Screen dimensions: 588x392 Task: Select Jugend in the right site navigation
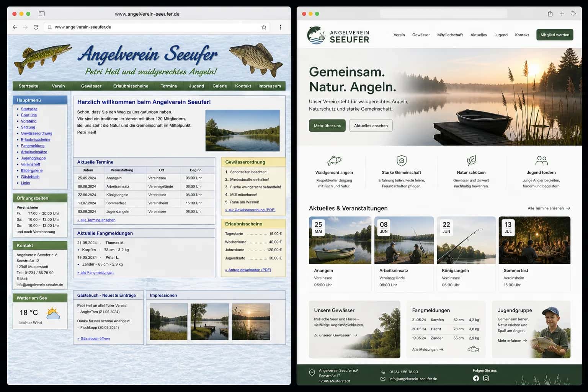501,35
